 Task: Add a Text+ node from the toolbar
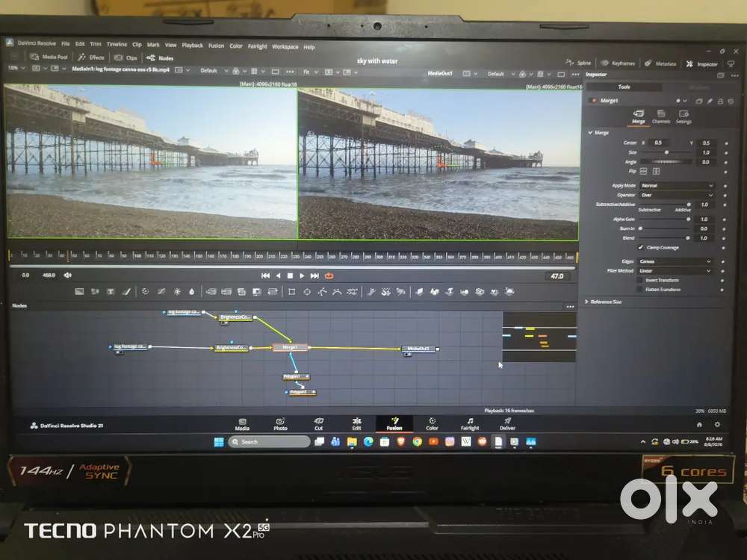point(111,291)
